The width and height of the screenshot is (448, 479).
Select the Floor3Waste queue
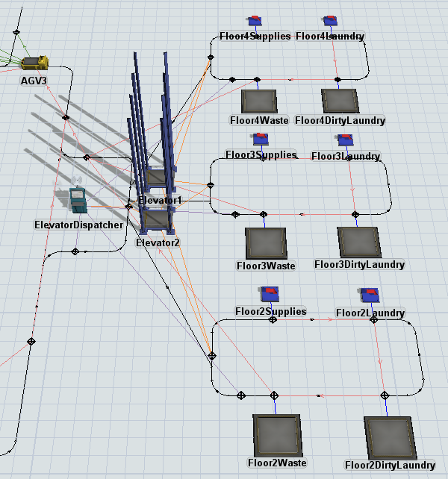pos(265,242)
